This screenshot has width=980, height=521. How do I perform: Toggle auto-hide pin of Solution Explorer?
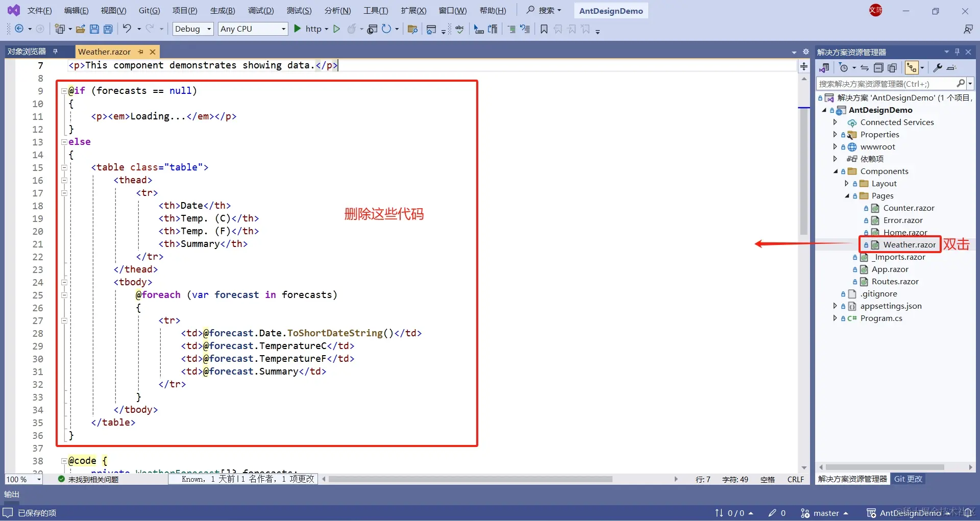pos(957,52)
